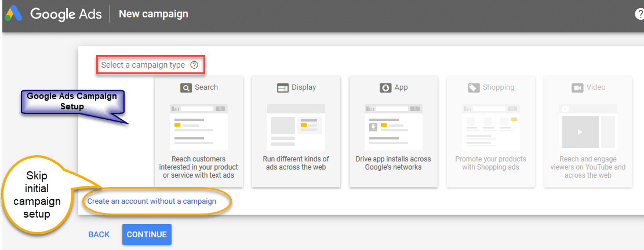Select the Video campaign illustration thumbnail

click(588, 126)
